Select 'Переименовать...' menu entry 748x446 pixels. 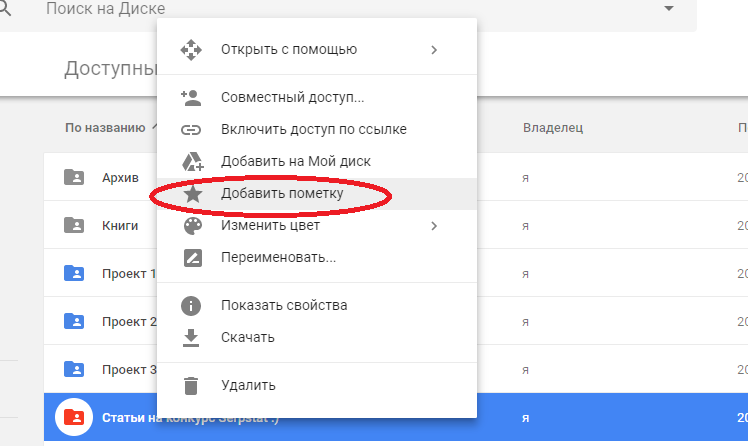click(317, 258)
